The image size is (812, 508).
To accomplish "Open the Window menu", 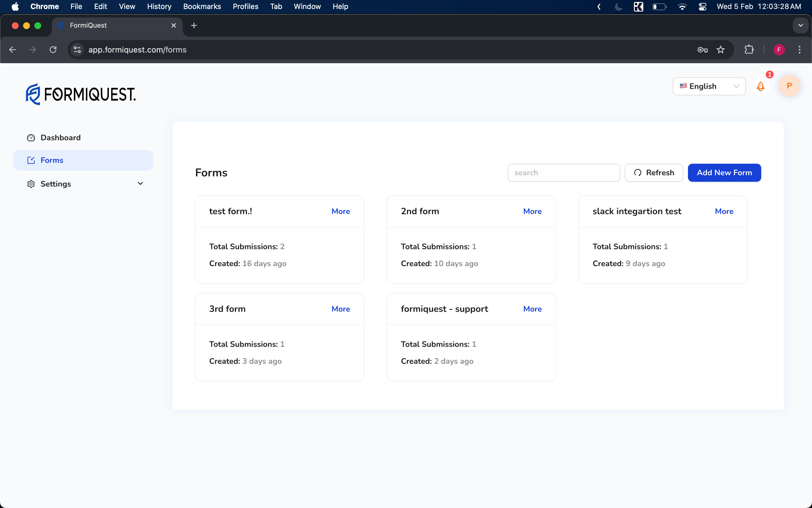I will pyautogui.click(x=307, y=6).
